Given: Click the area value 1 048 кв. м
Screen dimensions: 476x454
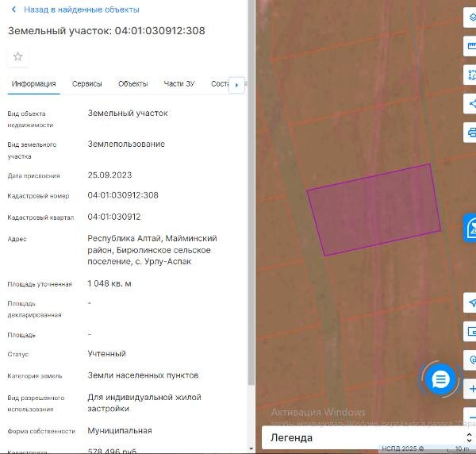Looking at the screenshot, I should 109,283.
